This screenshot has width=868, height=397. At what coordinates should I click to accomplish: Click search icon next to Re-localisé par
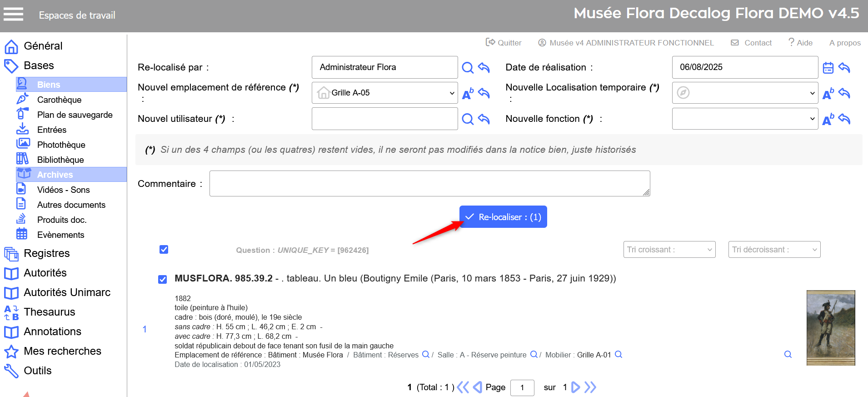467,68
